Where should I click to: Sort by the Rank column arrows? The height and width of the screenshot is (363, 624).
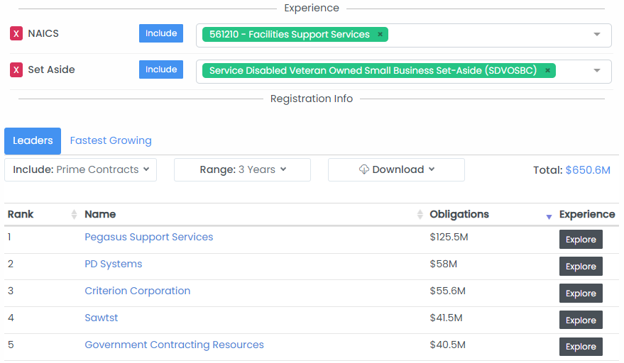click(74, 215)
